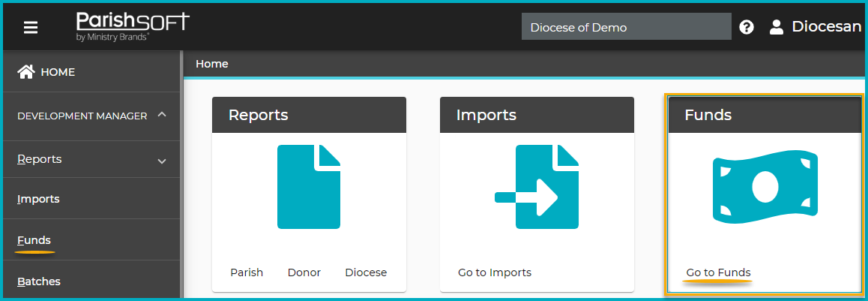Click the Funds money bill icon

[x=765, y=187]
